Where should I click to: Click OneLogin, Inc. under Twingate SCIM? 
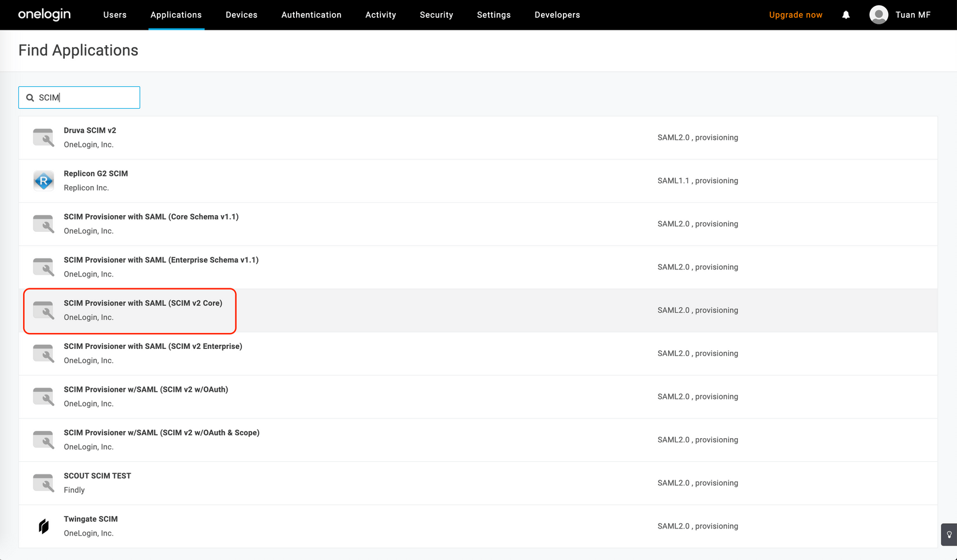pos(89,533)
